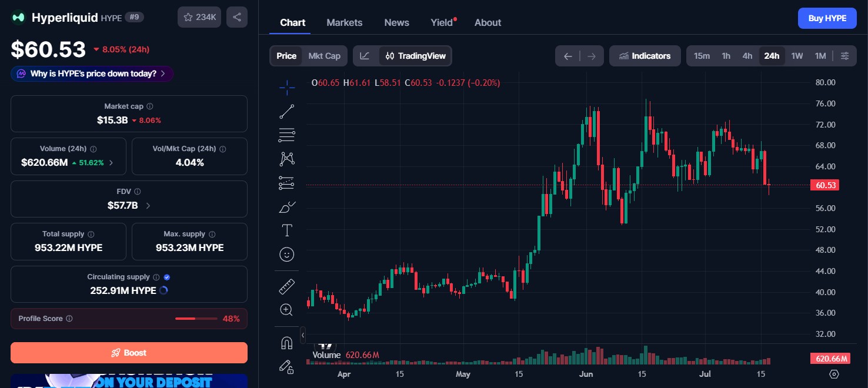
Task: Toggle lock all drawing tools
Action: pos(287,367)
